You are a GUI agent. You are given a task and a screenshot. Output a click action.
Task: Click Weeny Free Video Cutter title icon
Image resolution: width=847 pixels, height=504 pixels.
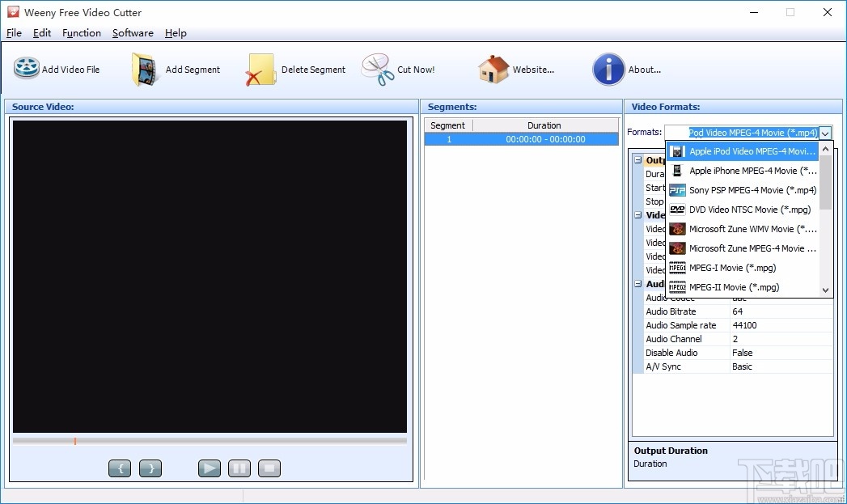coord(13,12)
